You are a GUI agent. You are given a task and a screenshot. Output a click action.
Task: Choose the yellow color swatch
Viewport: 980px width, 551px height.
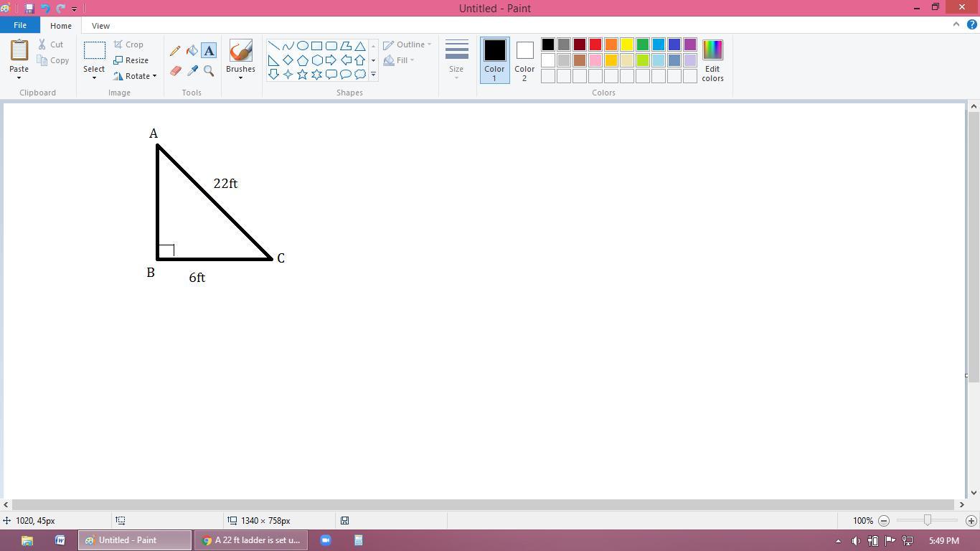[x=627, y=44]
